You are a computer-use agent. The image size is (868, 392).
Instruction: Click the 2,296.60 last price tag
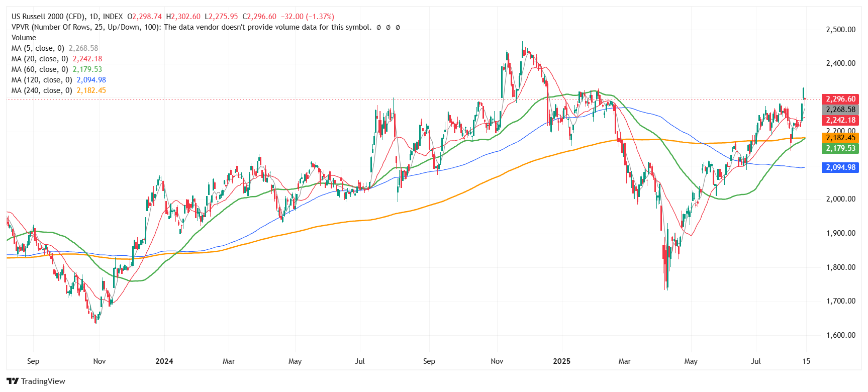(840, 99)
